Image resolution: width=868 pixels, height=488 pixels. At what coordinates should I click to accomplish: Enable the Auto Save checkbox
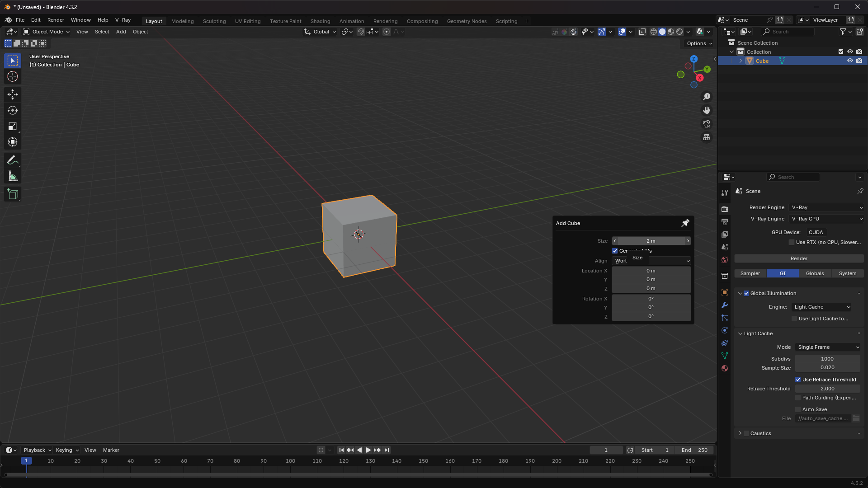(x=798, y=409)
